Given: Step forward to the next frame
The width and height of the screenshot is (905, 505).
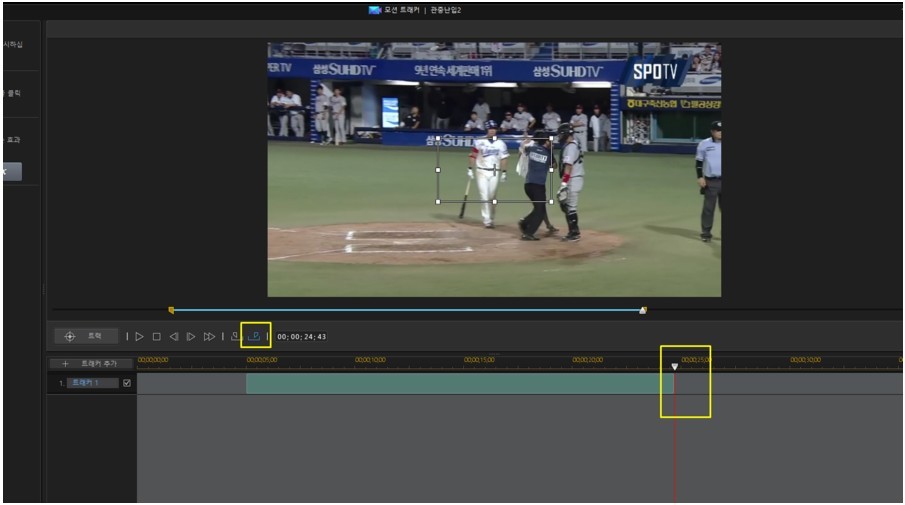Looking at the screenshot, I should point(191,337).
